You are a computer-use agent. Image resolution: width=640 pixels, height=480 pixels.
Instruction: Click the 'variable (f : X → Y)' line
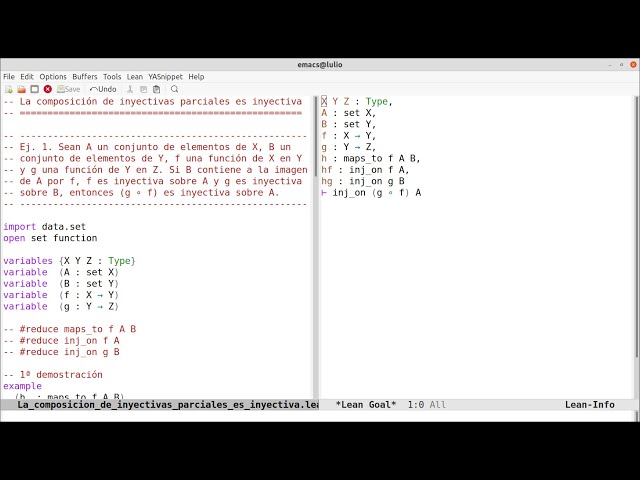coord(61,295)
